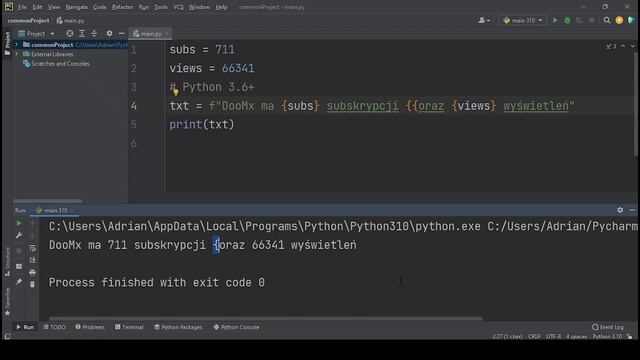Open the Edit menu

click(37, 7)
